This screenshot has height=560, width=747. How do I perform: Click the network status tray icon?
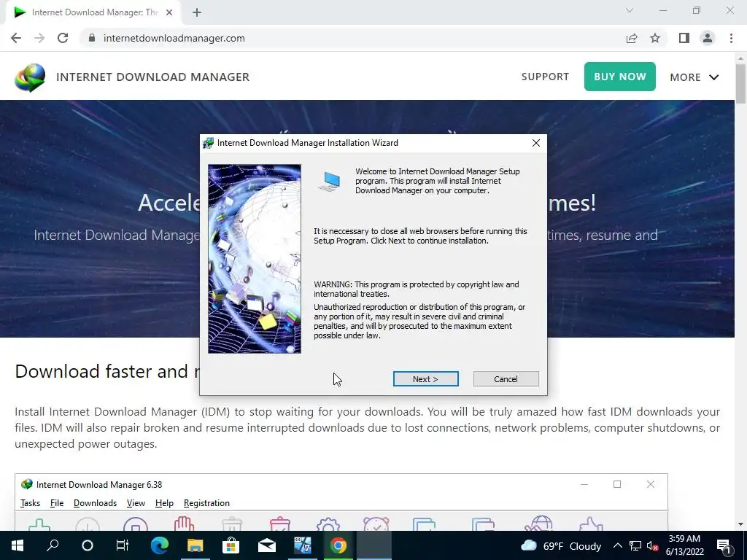click(x=635, y=545)
